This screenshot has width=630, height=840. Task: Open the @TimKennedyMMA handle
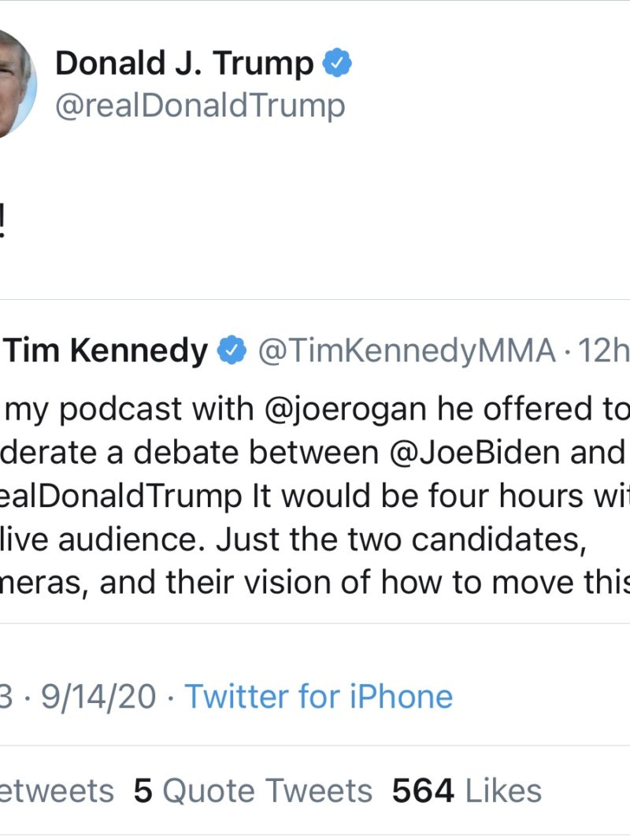click(x=406, y=351)
